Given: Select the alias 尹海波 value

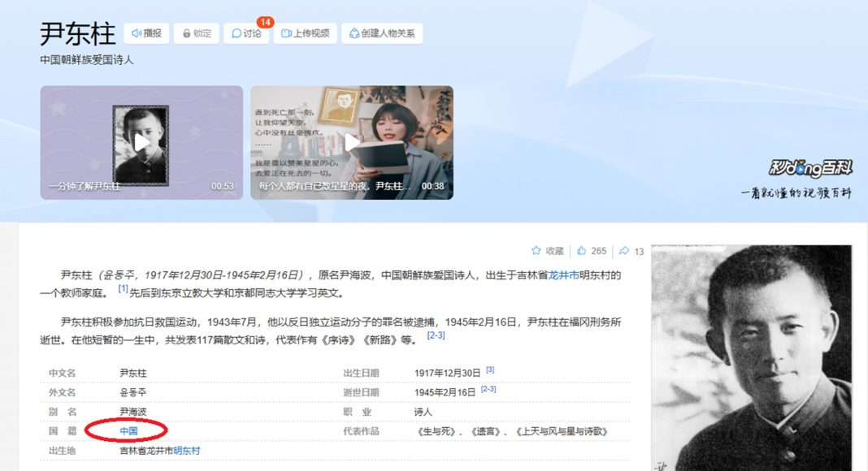Looking at the screenshot, I should tap(132, 412).
